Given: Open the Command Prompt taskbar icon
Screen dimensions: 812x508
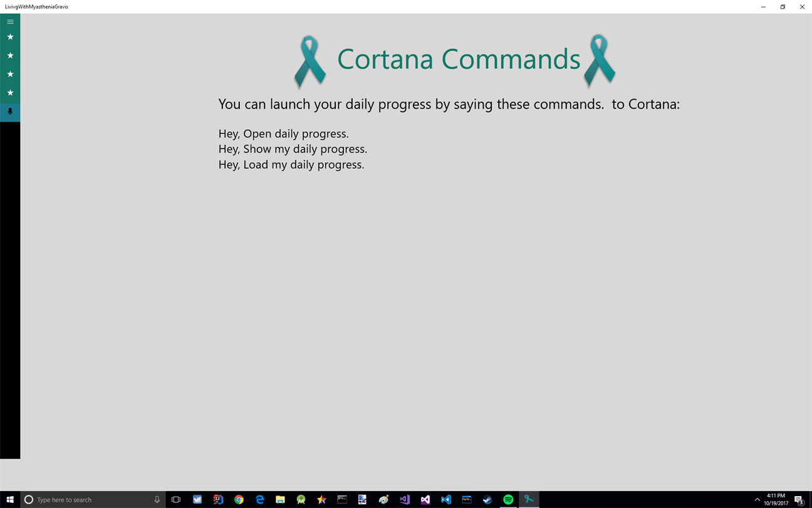Looking at the screenshot, I should (342, 500).
